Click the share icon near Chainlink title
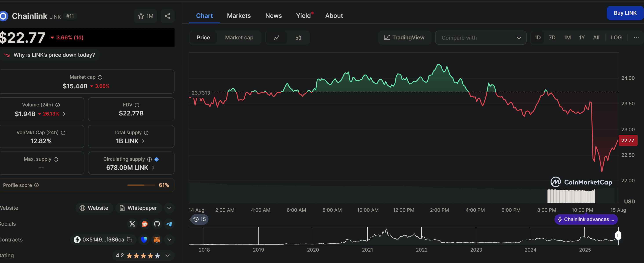The image size is (644, 263). tap(167, 16)
